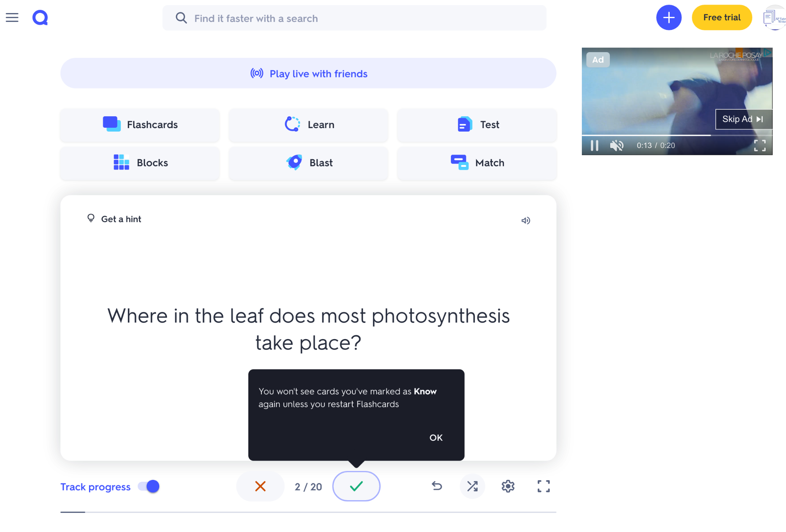Open Flashcards study mode

140,125
